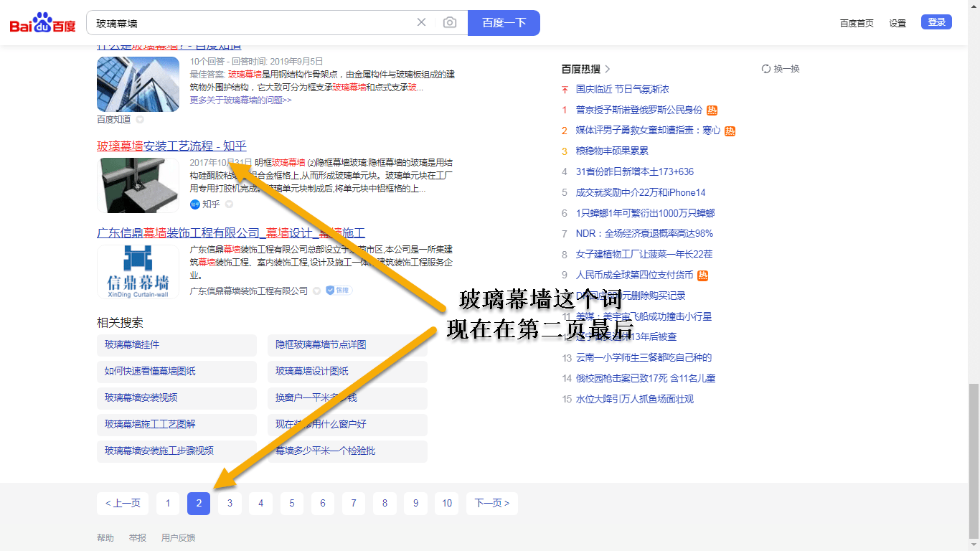Open hot search 云南一小学师生三餐都吃自己种的
The height and width of the screenshot is (551, 980).
click(x=644, y=358)
